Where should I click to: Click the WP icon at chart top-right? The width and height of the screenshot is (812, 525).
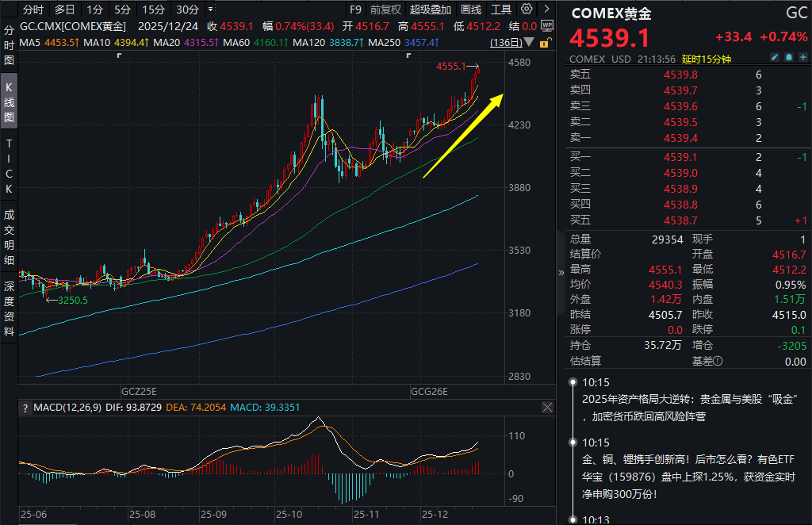547,26
